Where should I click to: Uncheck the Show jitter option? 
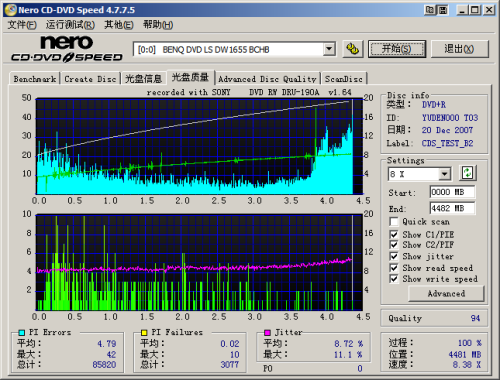click(394, 256)
